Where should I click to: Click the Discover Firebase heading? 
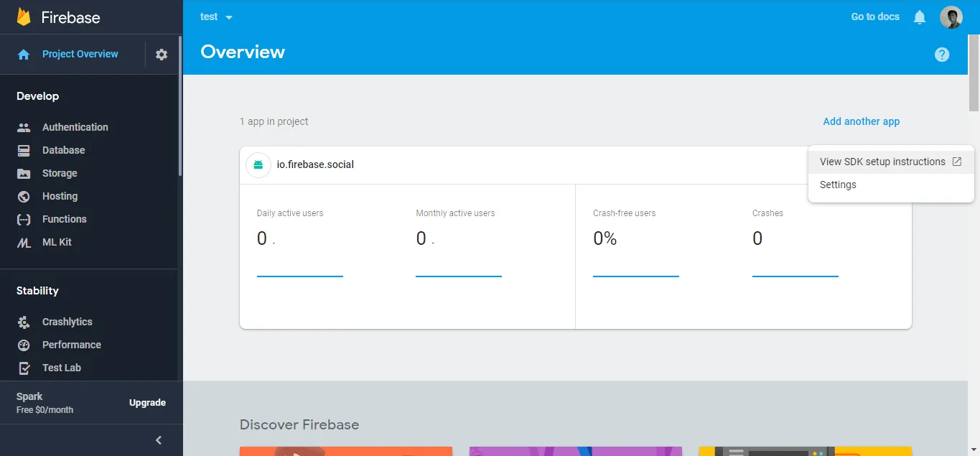pos(299,424)
